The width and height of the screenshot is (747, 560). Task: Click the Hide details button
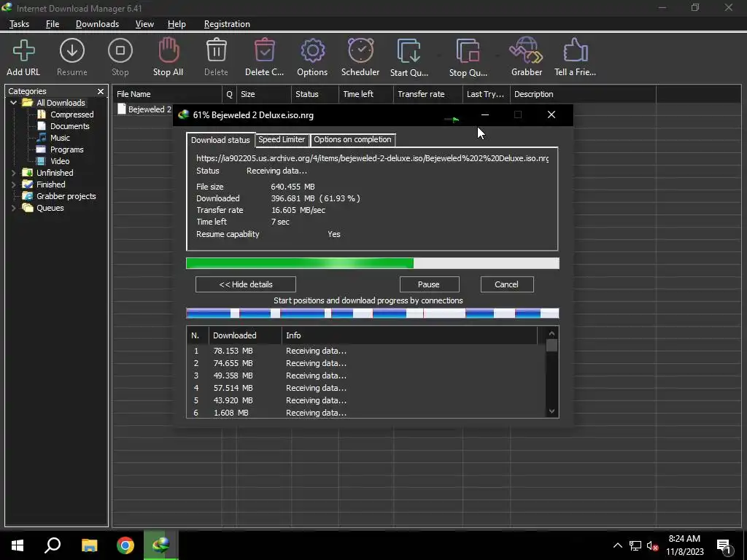246,284
